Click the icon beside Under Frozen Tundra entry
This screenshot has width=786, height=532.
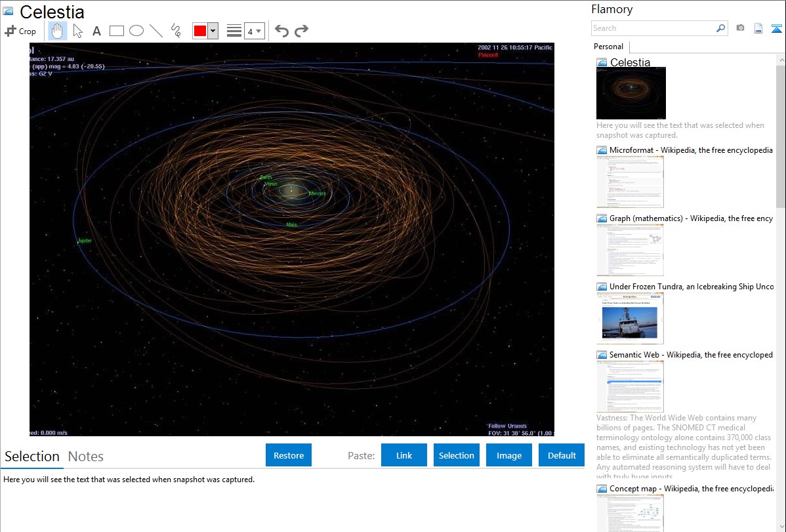click(602, 286)
